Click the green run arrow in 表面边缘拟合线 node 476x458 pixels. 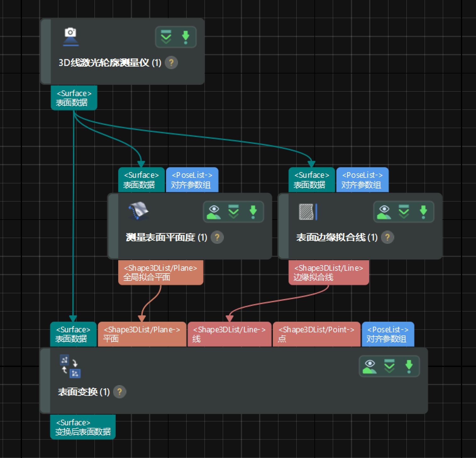coord(423,212)
